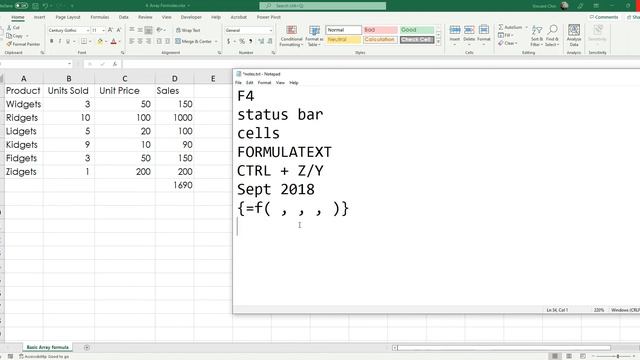Open the Formulas ribbon tab

[x=100, y=17]
